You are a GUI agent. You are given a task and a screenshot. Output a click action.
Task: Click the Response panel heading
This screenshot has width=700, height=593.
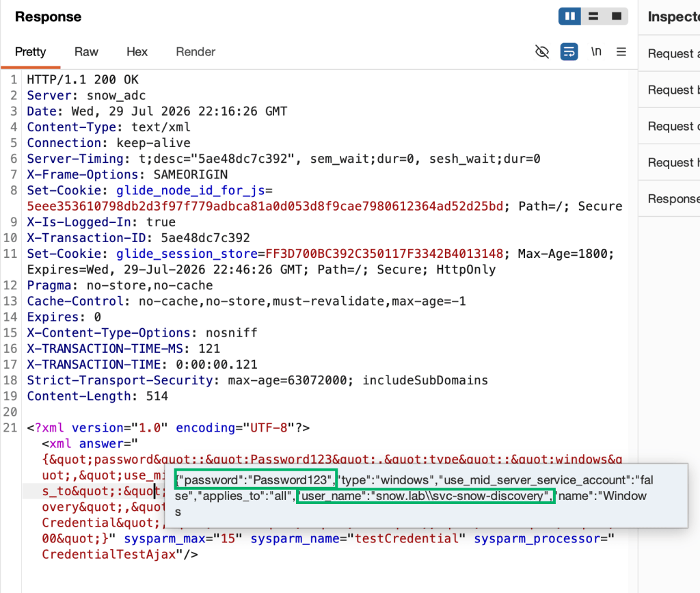pyautogui.click(x=49, y=16)
